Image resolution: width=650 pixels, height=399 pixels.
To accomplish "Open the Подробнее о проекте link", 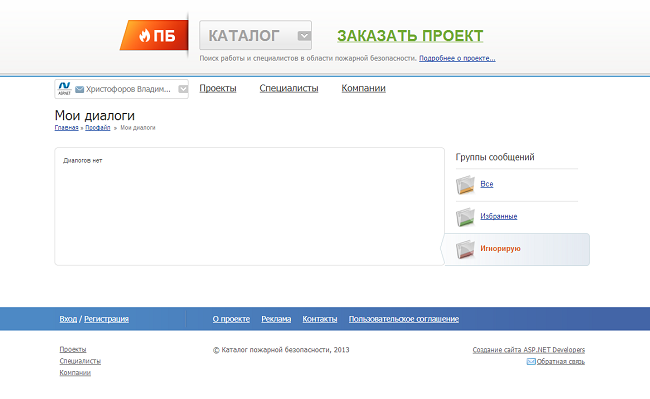I will click(457, 58).
